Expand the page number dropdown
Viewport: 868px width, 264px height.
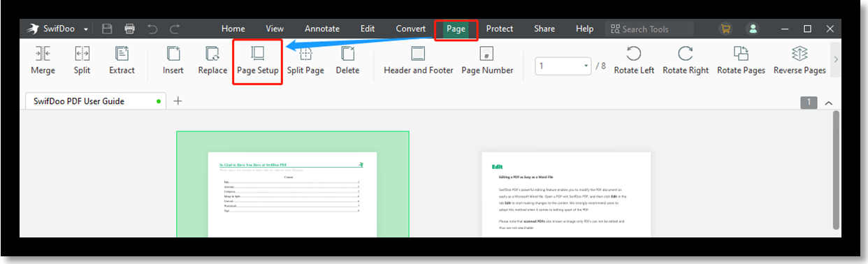(586, 66)
